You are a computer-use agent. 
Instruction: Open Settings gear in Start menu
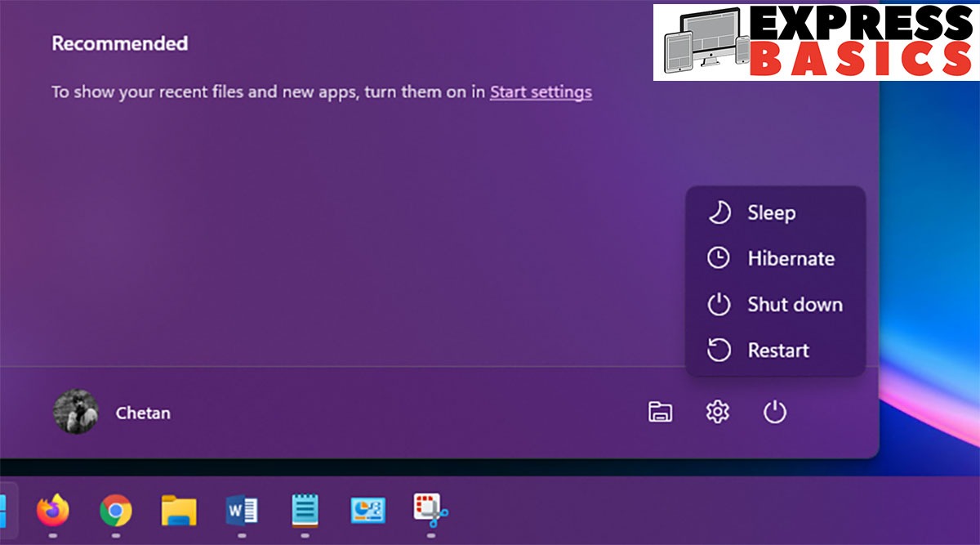(717, 413)
